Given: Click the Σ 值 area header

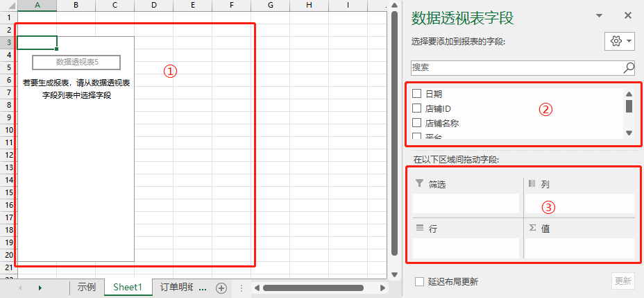Looking at the screenshot, I should point(540,229).
